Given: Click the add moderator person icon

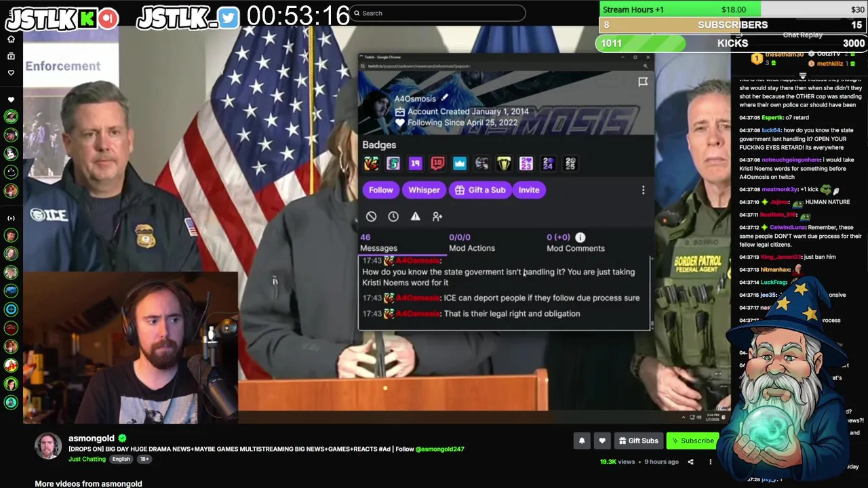Looking at the screenshot, I should click(437, 216).
